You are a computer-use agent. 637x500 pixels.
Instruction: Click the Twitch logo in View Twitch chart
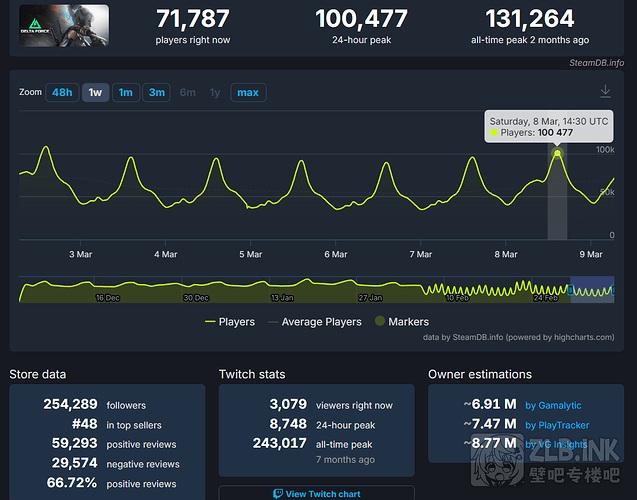pyautogui.click(x=278, y=494)
